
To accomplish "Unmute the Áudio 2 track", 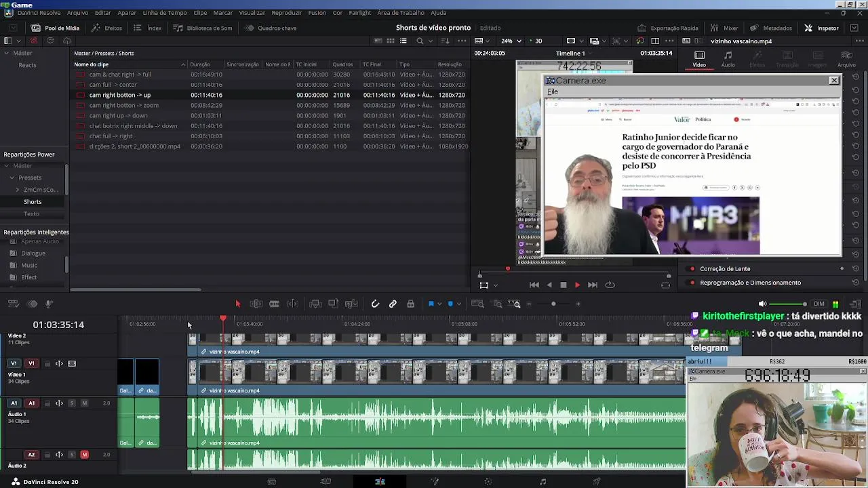I will pos(84,455).
